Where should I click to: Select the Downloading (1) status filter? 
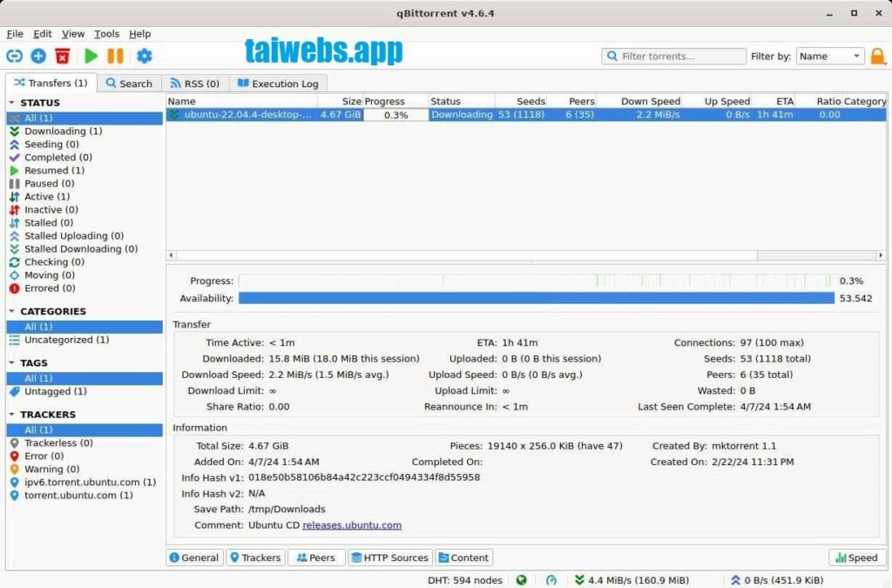pos(84,131)
